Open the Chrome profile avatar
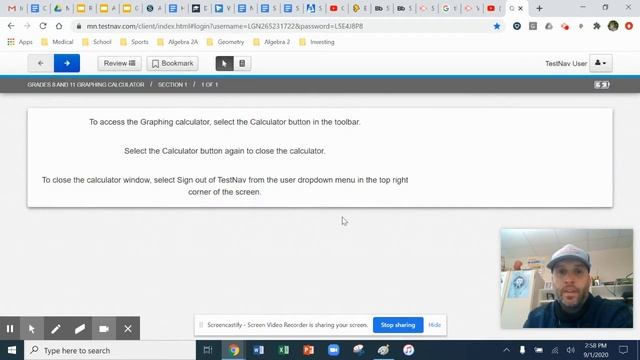The height and width of the screenshot is (360, 640). pos(613,26)
